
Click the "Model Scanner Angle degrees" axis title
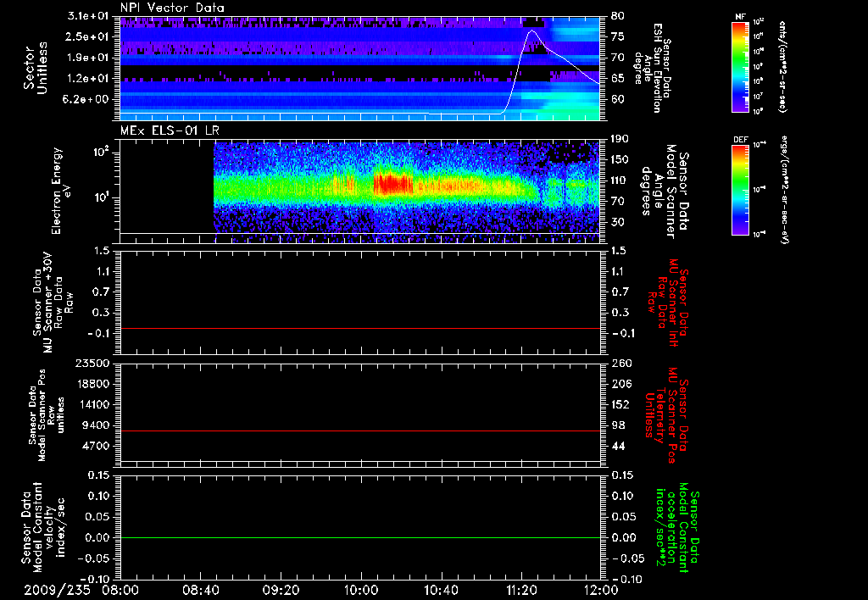(665, 192)
